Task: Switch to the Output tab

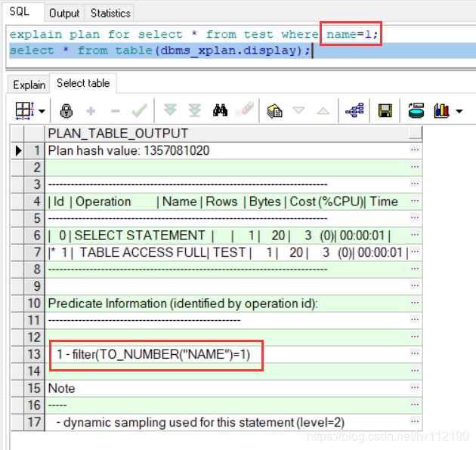Action: coord(64,13)
